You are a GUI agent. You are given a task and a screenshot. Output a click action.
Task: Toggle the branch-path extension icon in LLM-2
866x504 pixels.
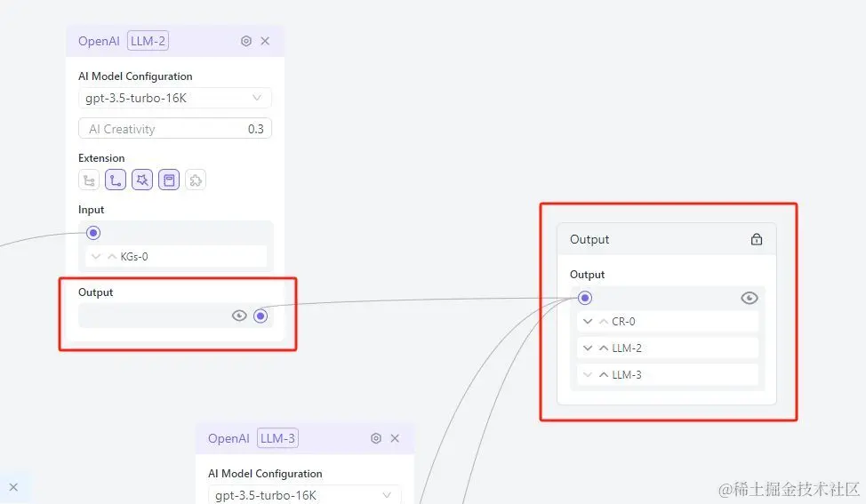[116, 180]
